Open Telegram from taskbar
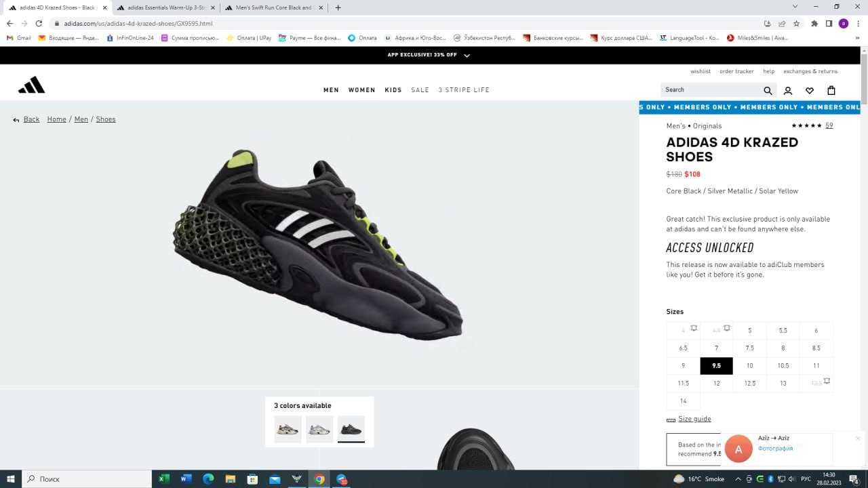Viewport: 868px width, 488px height. pyautogui.click(x=342, y=479)
